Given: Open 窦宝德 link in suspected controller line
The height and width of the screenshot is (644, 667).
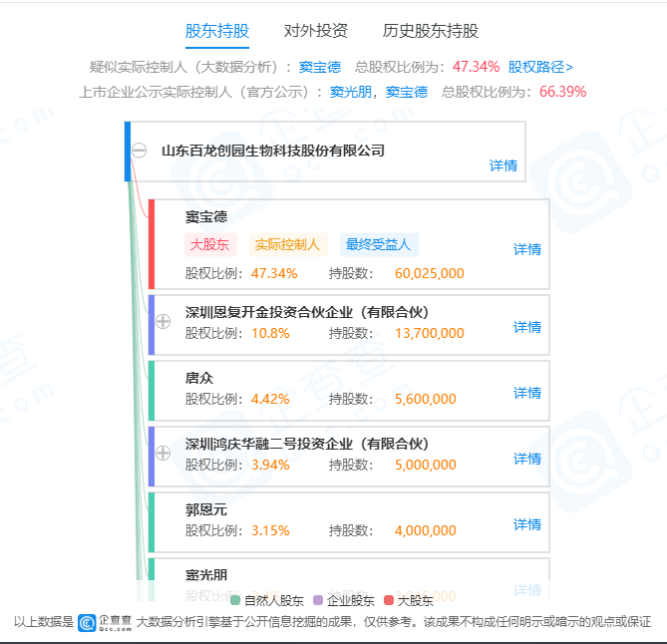Looking at the screenshot, I should 320,67.
